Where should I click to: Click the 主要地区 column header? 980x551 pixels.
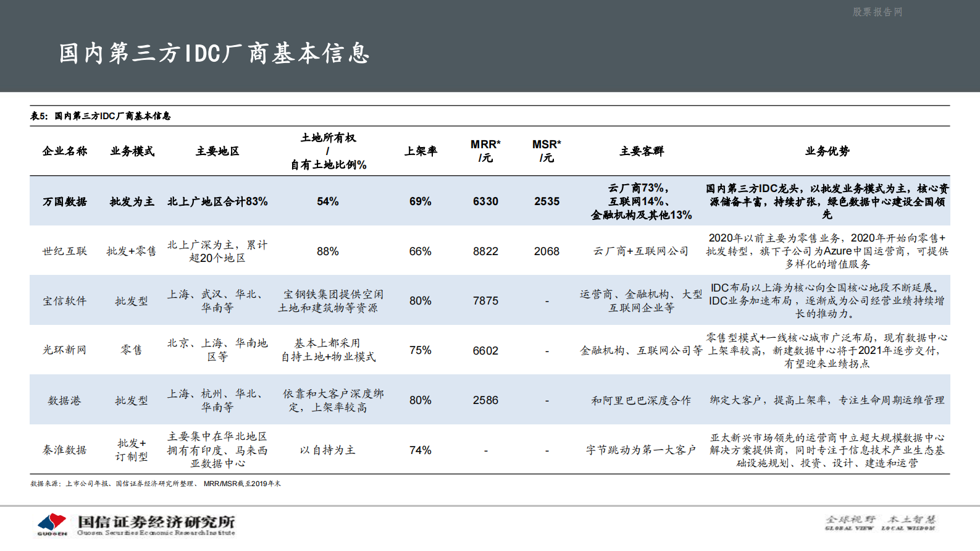click(217, 151)
